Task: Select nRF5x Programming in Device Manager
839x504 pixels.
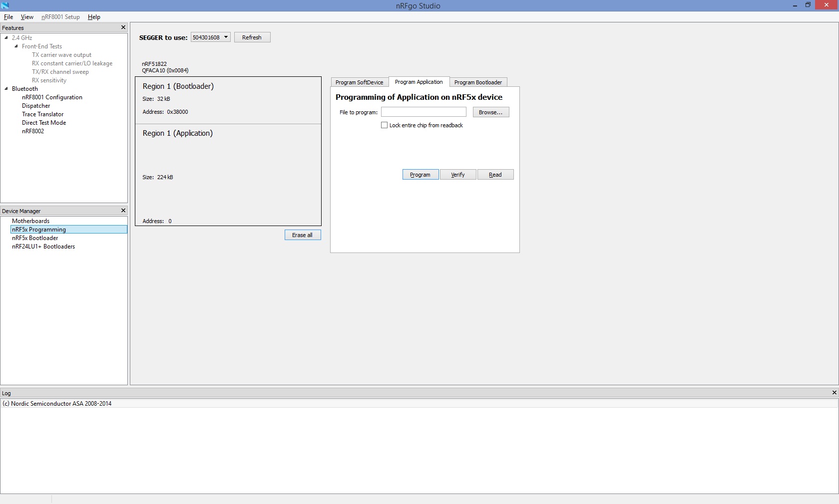Action: coord(69,230)
